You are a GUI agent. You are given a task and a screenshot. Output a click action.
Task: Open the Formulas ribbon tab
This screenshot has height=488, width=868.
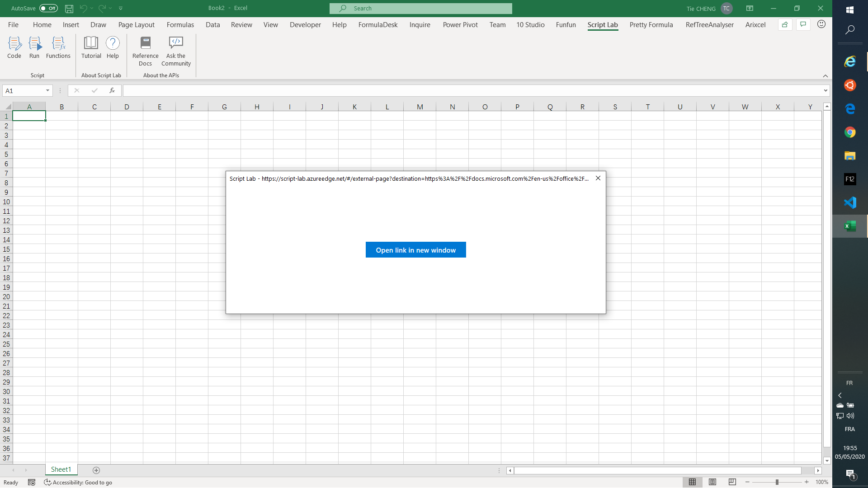[180, 25]
